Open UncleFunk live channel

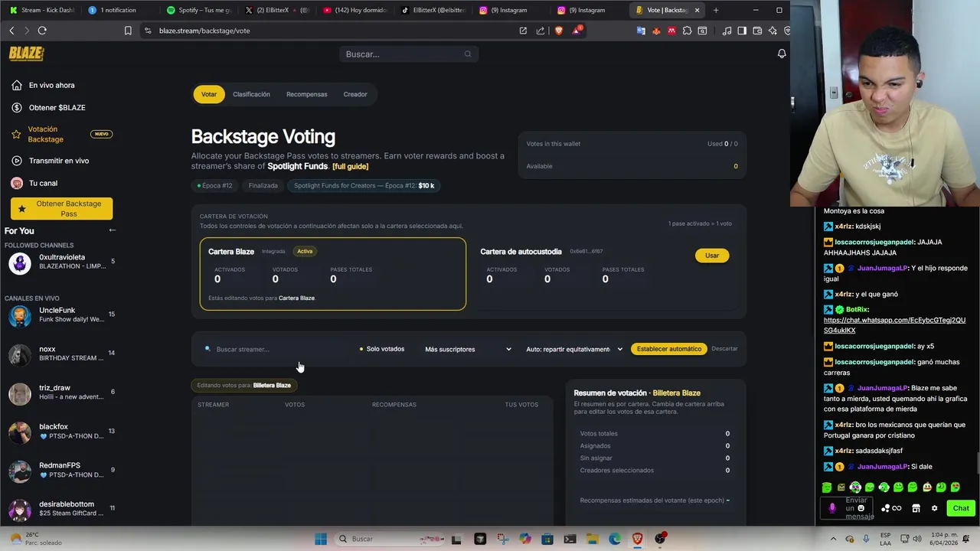coord(60,315)
